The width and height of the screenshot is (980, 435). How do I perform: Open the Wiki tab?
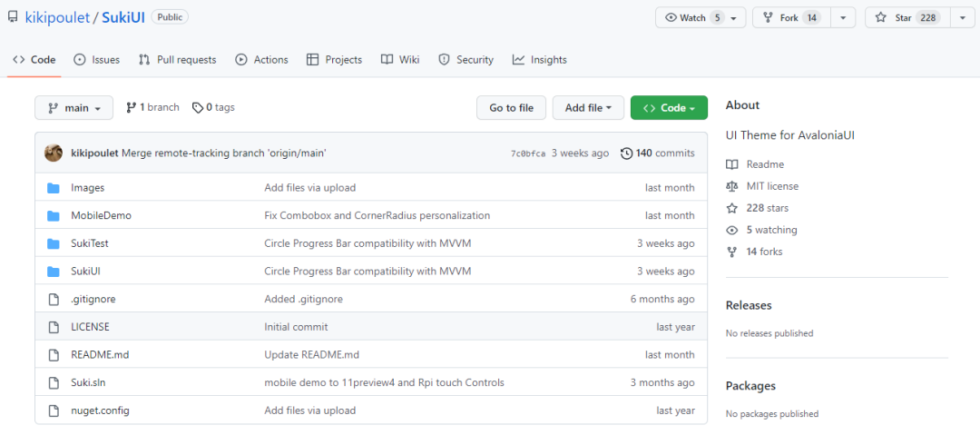(x=400, y=60)
